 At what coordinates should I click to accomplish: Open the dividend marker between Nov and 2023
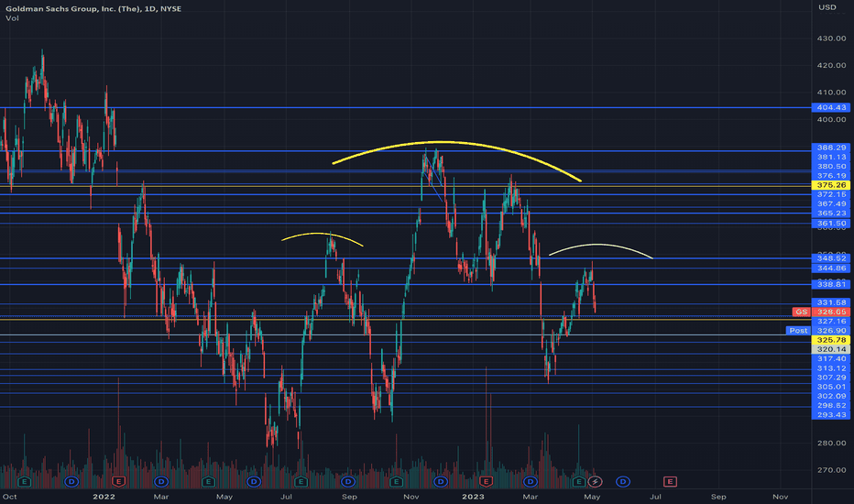pyautogui.click(x=441, y=482)
